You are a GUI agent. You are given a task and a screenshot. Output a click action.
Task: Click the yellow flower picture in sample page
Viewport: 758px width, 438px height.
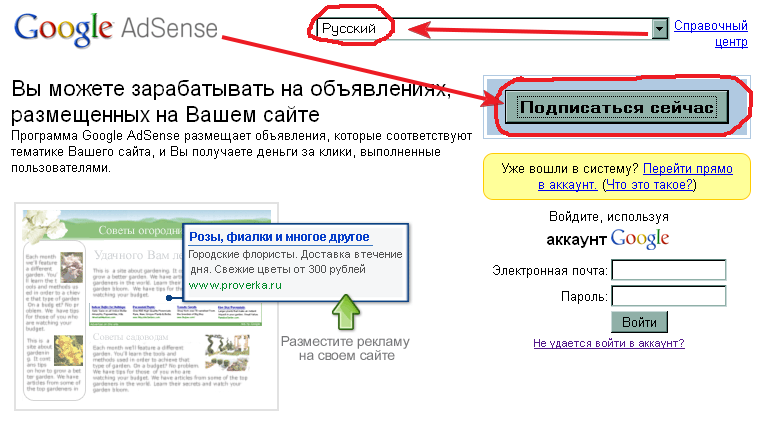point(68,350)
